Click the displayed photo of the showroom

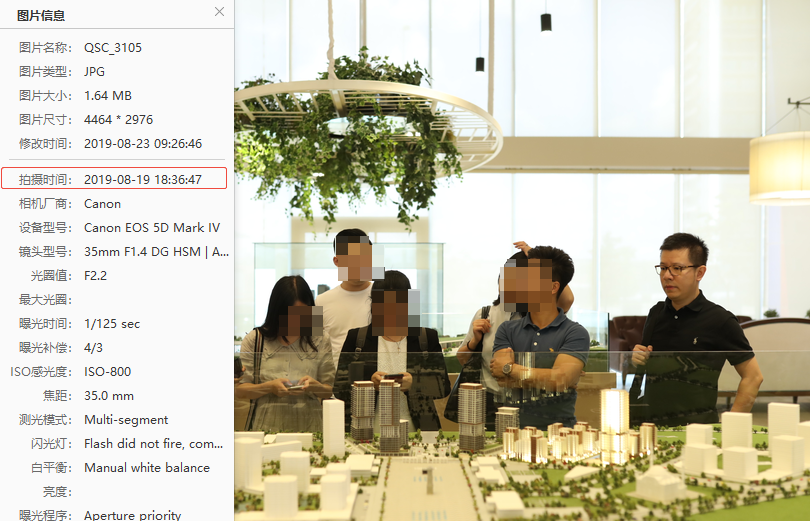pyautogui.click(x=522, y=260)
